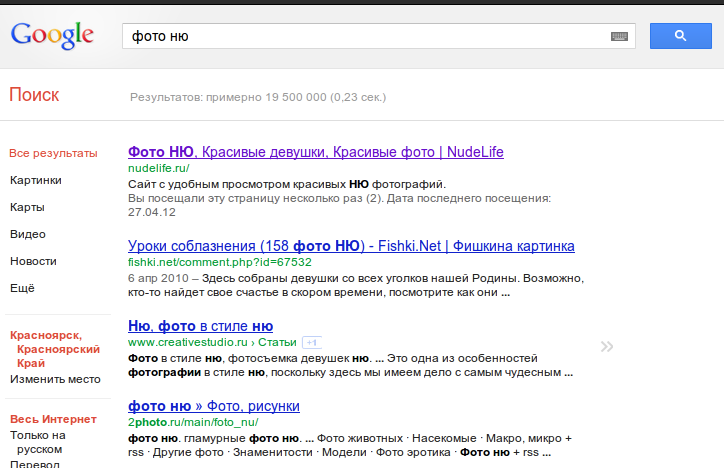This screenshot has height=468, width=724.
Task: Click the Google logo
Action: coord(52,36)
